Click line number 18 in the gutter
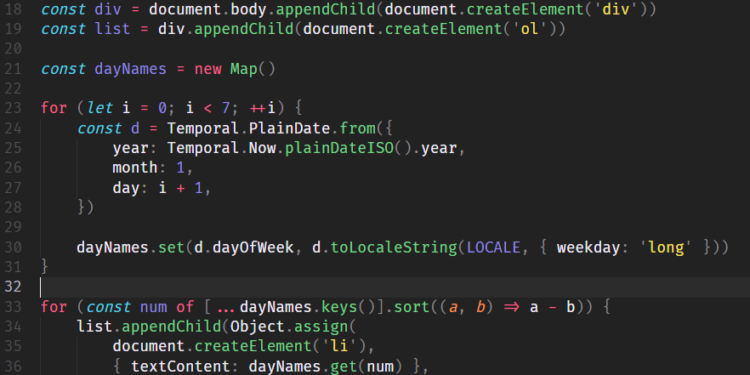 pos(12,9)
